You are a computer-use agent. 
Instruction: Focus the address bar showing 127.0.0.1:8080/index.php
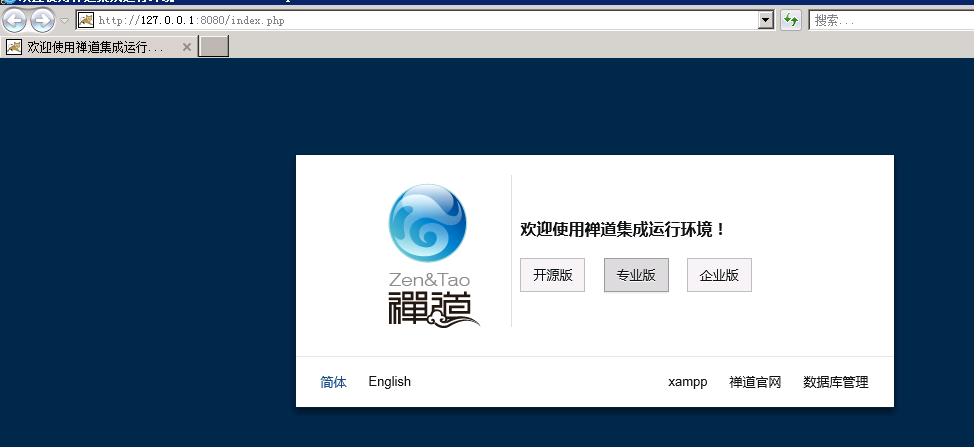(425, 20)
